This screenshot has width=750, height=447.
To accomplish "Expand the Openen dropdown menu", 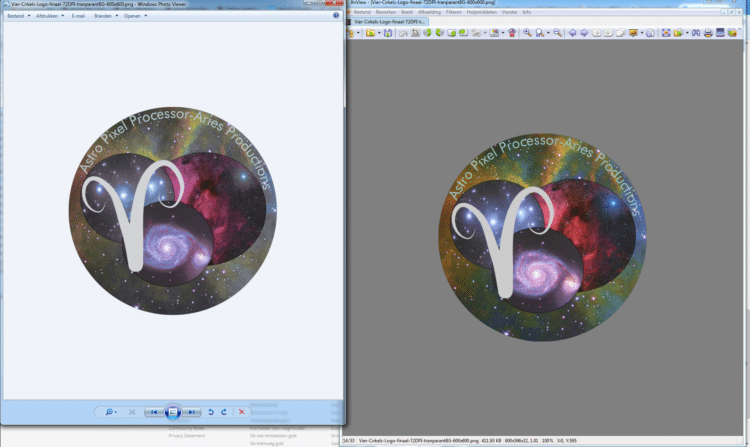I will tap(135, 16).
